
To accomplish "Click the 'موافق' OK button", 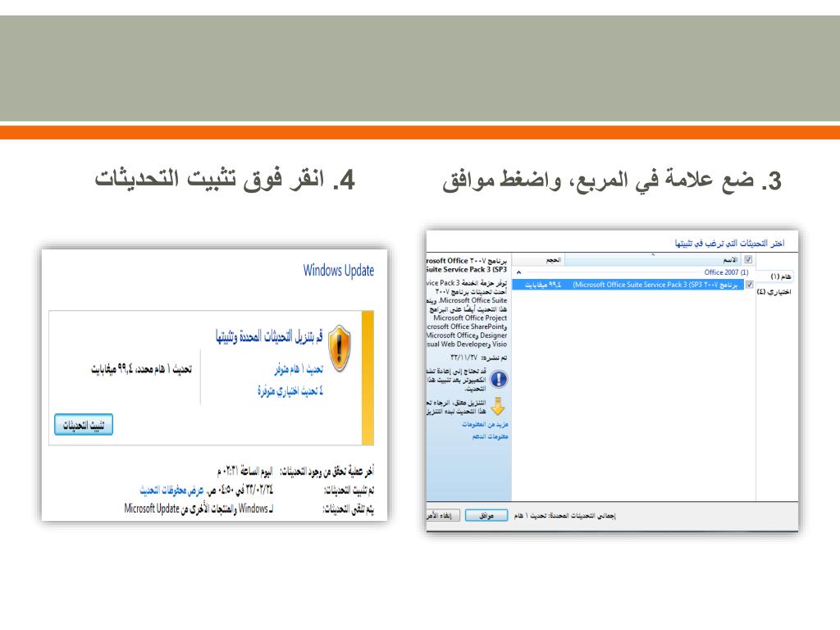I will pos(486,515).
